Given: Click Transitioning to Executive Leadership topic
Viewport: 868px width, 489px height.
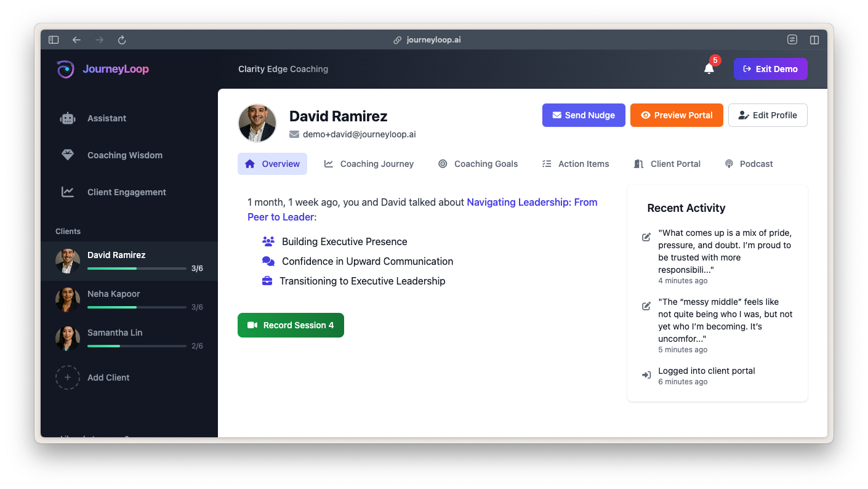Looking at the screenshot, I should click(363, 281).
